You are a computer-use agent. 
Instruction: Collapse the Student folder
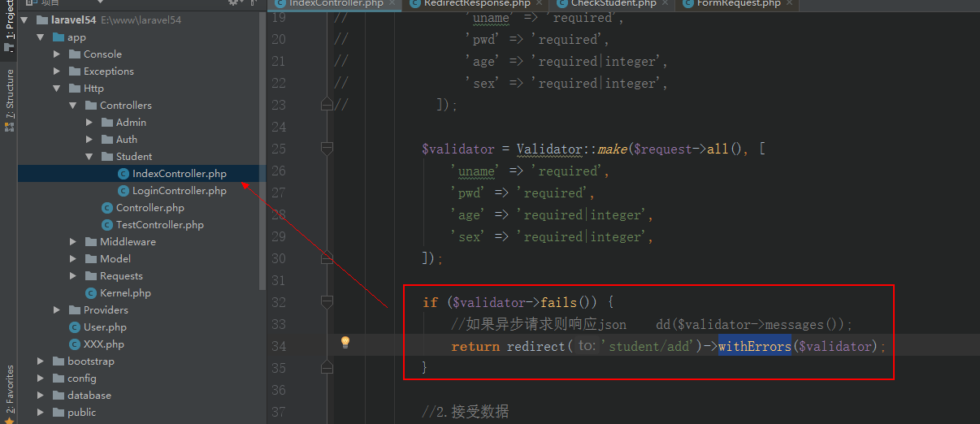pyautogui.click(x=89, y=157)
